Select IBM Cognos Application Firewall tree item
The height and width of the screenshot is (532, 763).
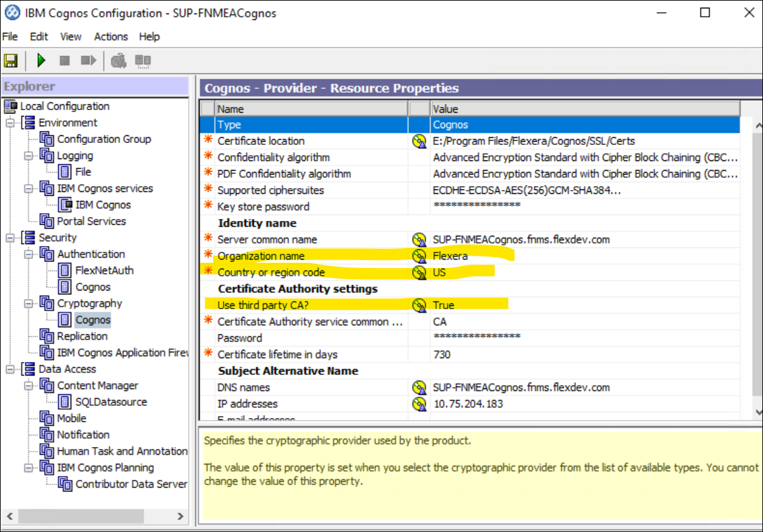pyautogui.click(x=122, y=353)
